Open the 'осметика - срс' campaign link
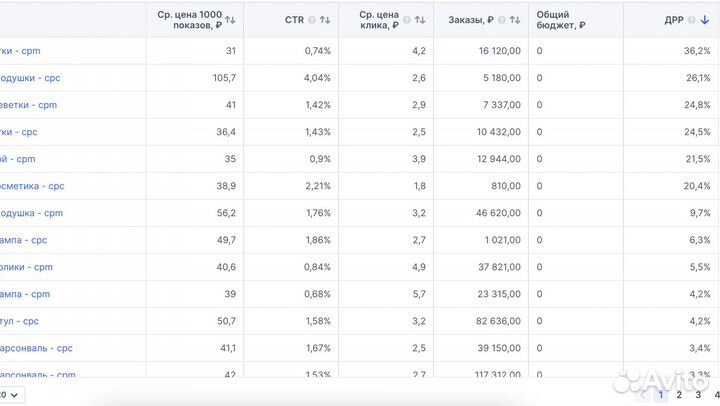Image resolution: width=720 pixels, height=406 pixels. click(33, 186)
